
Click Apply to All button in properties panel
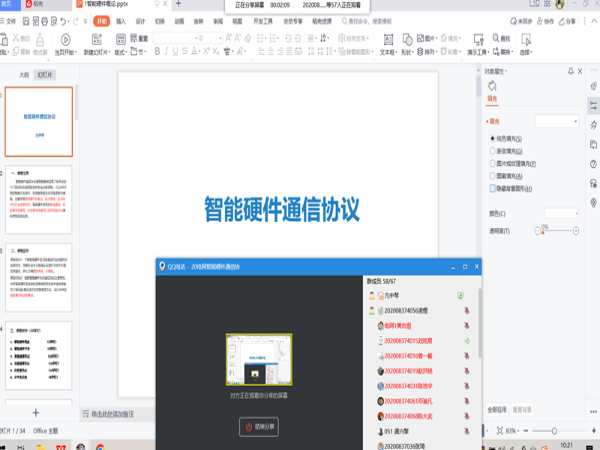497,409
